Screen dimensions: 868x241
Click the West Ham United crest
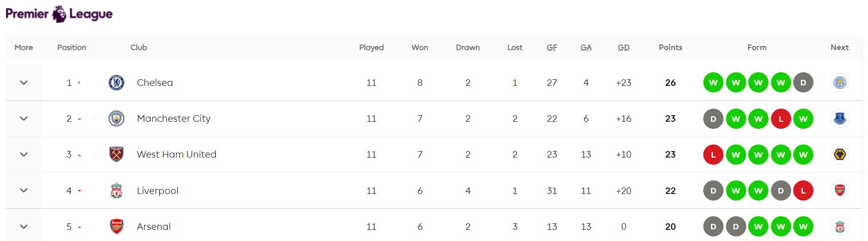pyautogui.click(x=116, y=154)
